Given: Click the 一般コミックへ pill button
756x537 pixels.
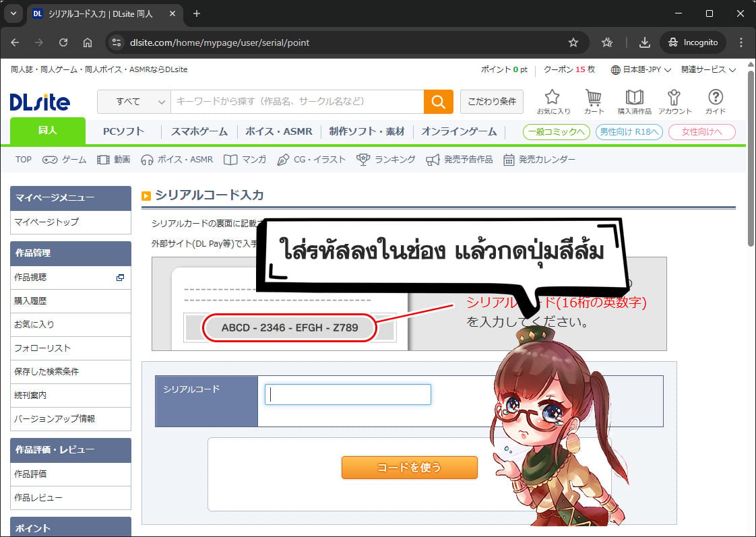Looking at the screenshot, I should pyautogui.click(x=557, y=131).
